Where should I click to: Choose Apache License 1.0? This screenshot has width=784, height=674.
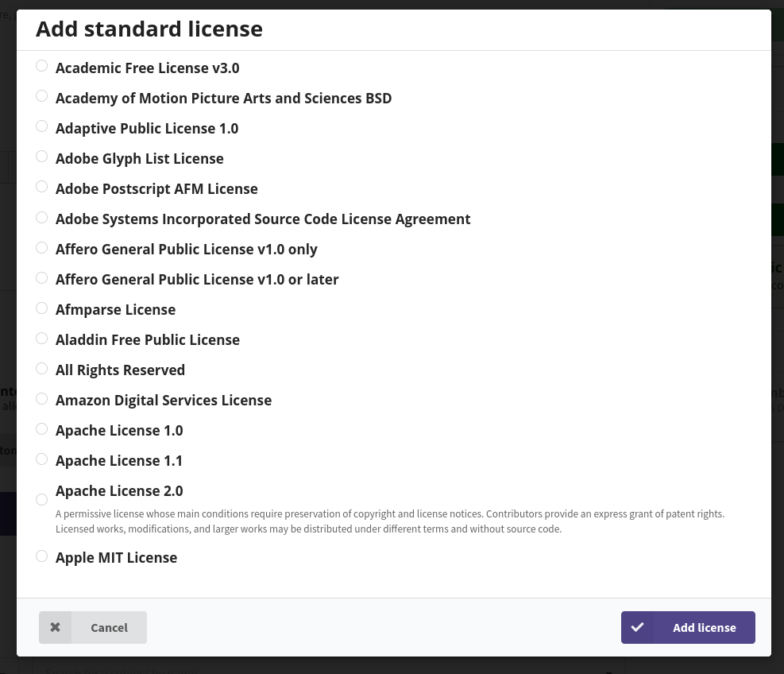(41, 428)
